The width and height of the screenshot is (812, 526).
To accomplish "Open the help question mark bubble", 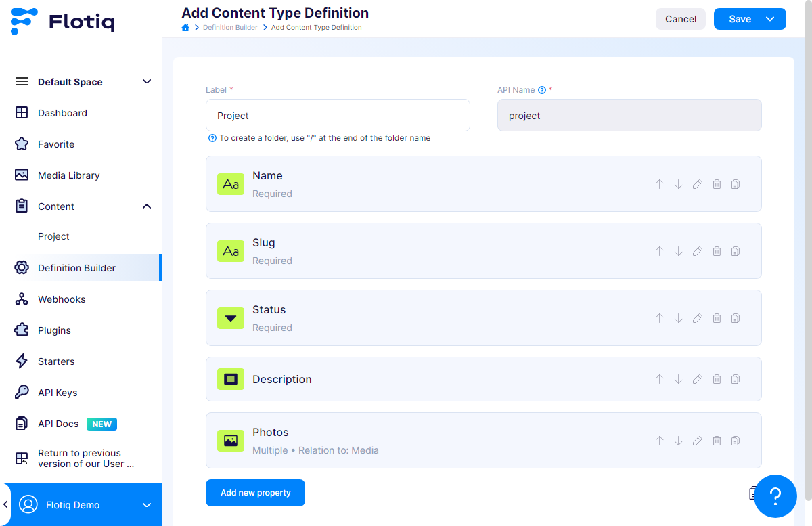I will (775, 496).
